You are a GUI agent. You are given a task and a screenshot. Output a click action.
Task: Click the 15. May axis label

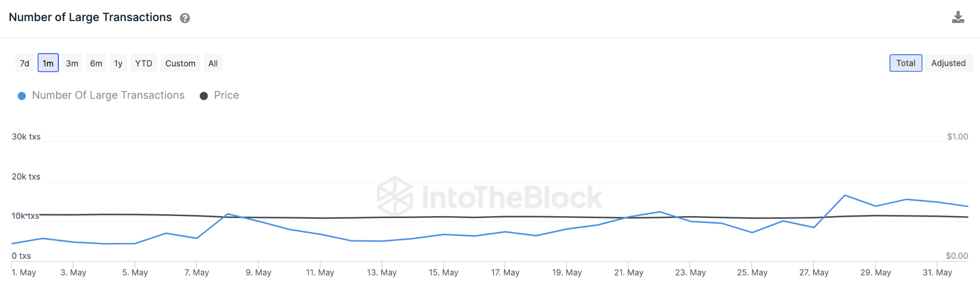tap(444, 273)
